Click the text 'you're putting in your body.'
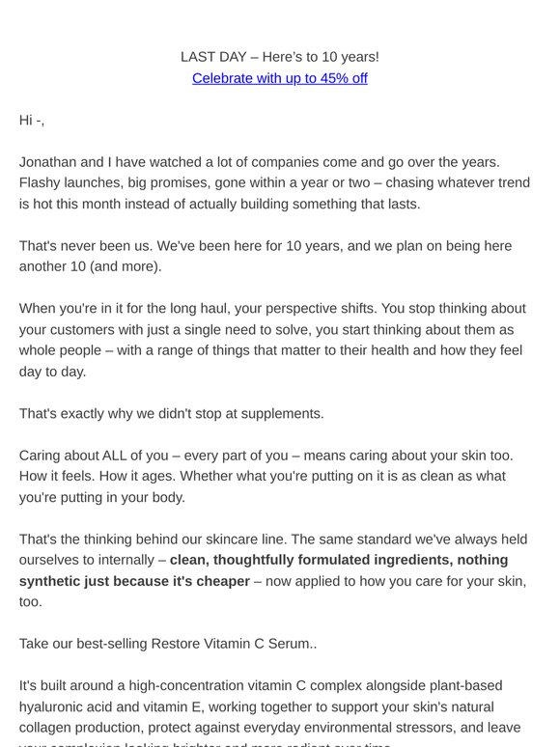This screenshot has height=747, width=560. [x=102, y=497]
